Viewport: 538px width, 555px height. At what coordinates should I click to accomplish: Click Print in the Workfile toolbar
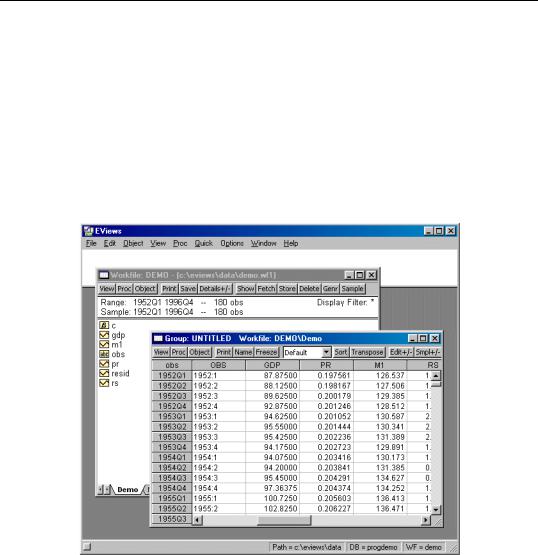[x=169, y=289]
